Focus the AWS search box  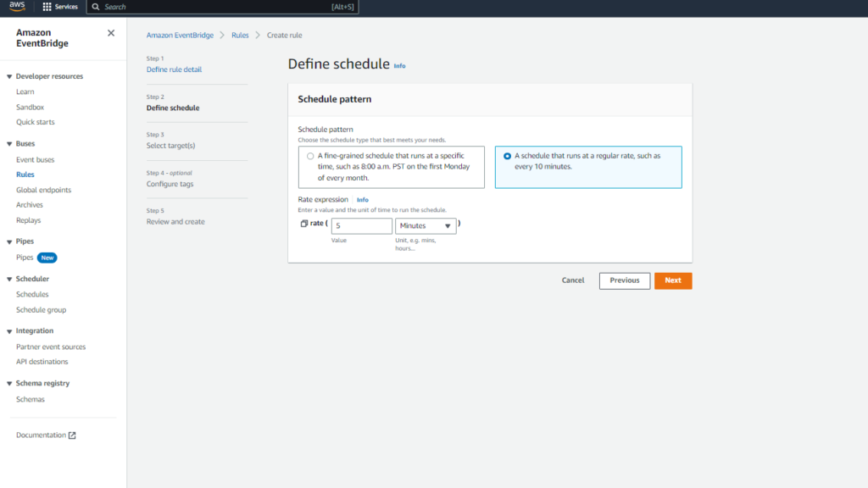point(223,7)
